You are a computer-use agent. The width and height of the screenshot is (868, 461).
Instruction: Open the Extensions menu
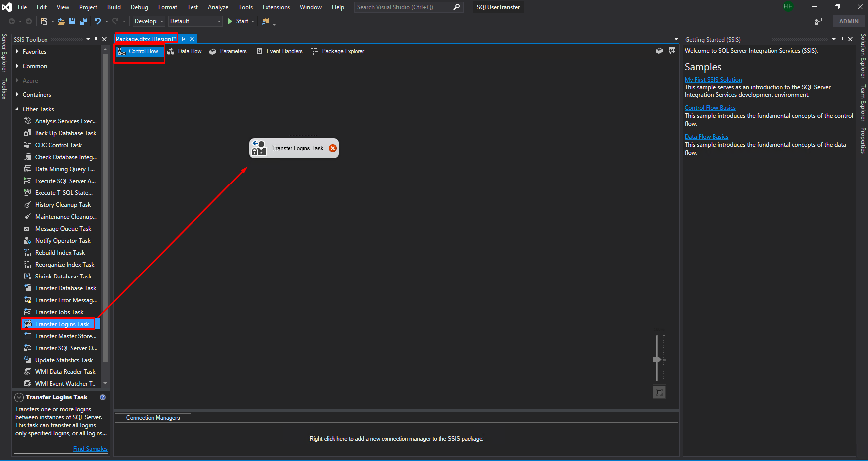click(276, 7)
